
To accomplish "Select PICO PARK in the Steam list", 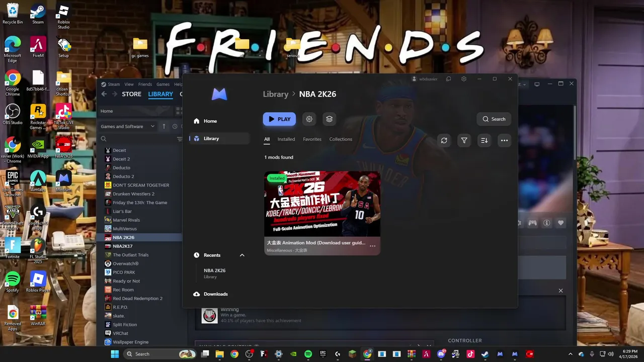I will [124, 273].
